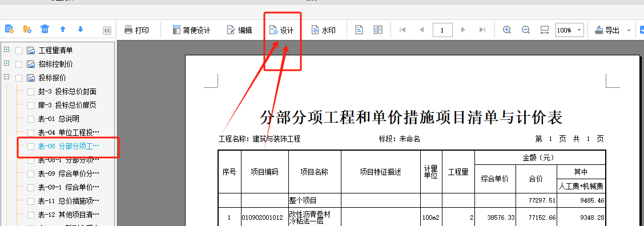644x226 pixels.
Task: Click the 投标报价 folder icon
Action: (31, 78)
